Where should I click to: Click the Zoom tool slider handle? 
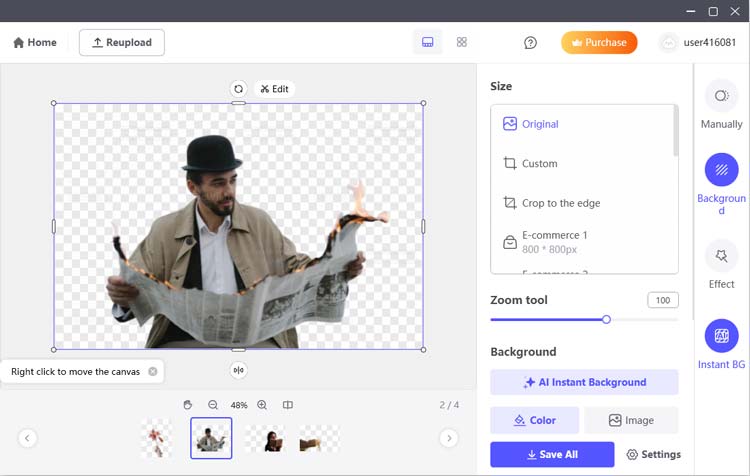pyautogui.click(x=606, y=319)
